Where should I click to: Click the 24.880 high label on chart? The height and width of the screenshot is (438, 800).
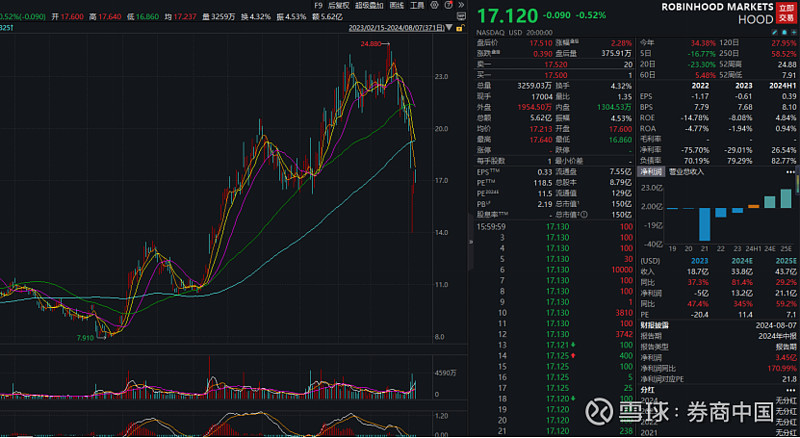pos(370,44)
